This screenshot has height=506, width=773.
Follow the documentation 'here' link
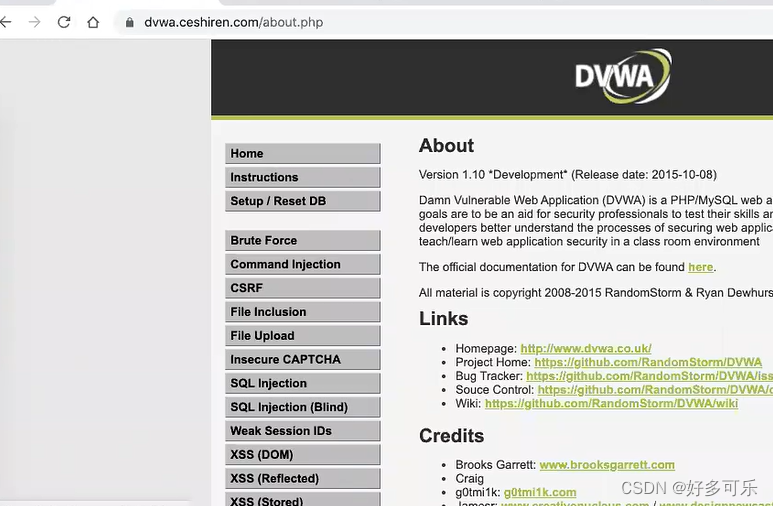coord(701,267)
